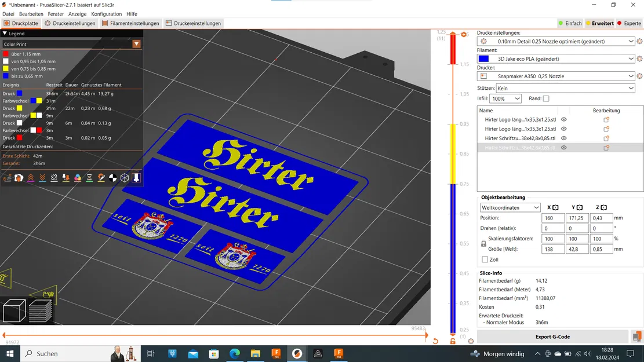
Task: Hide the highlighted Hirter Schriftzu object
Action: (x=564, y=148)
